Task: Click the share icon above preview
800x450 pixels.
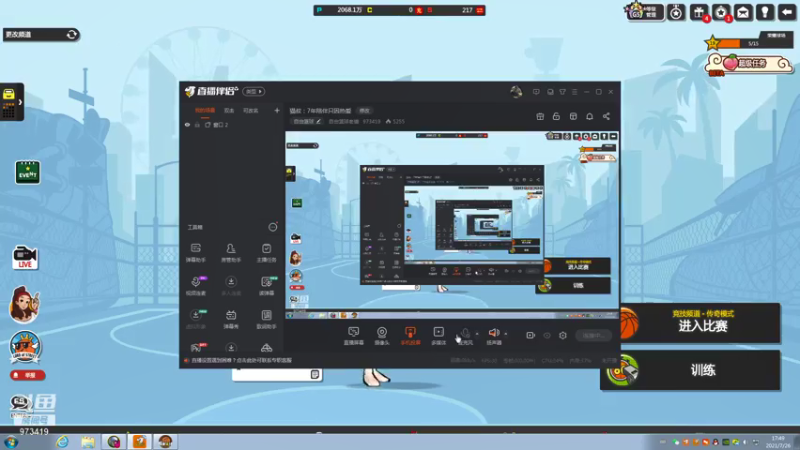Action: (x=606, y=116)
